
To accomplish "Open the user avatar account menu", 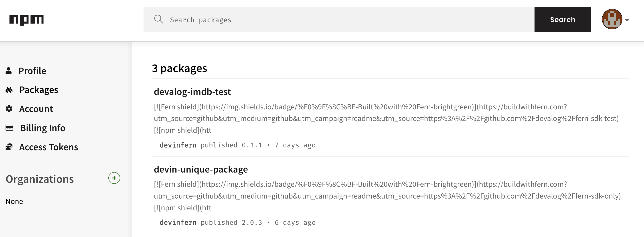I will (x=612, y=20).
